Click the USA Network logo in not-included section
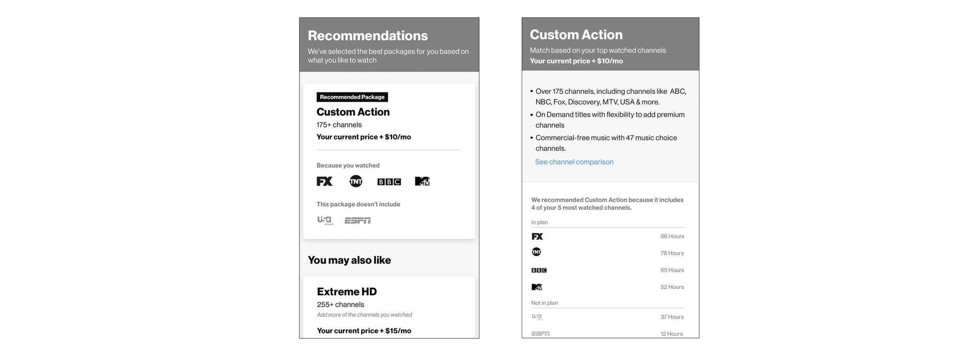 tap(325, 221)
